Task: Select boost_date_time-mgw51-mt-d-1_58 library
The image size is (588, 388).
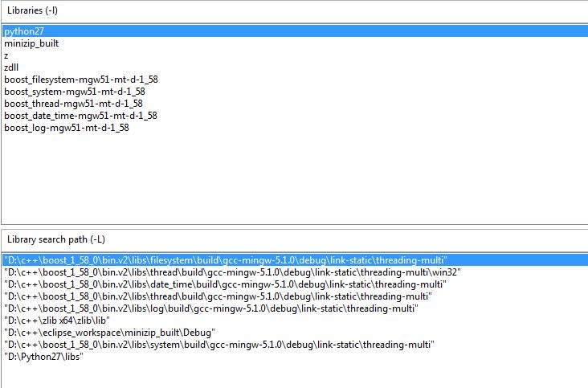Action: point(80,116)
